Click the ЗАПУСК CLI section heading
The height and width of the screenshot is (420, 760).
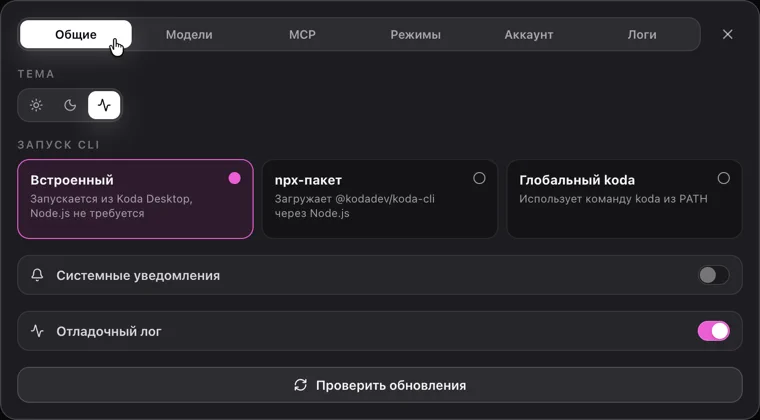[59, 145]
